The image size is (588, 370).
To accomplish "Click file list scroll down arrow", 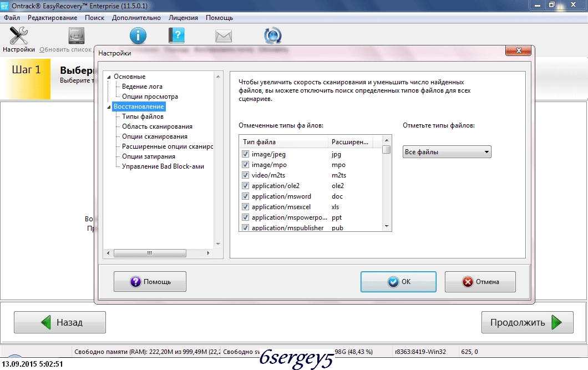I will coord(387,226).
